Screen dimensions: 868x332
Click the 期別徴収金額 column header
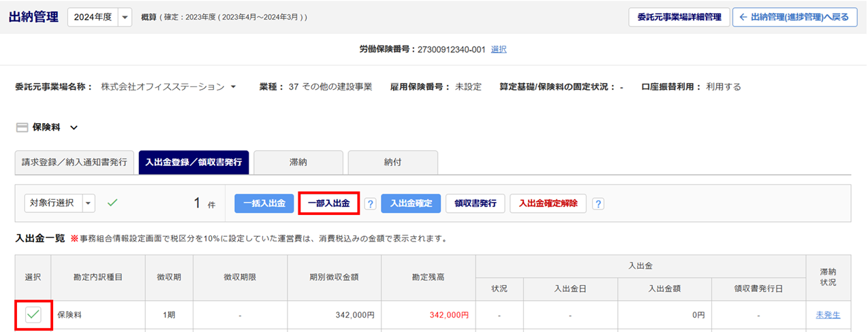point(334,278)
